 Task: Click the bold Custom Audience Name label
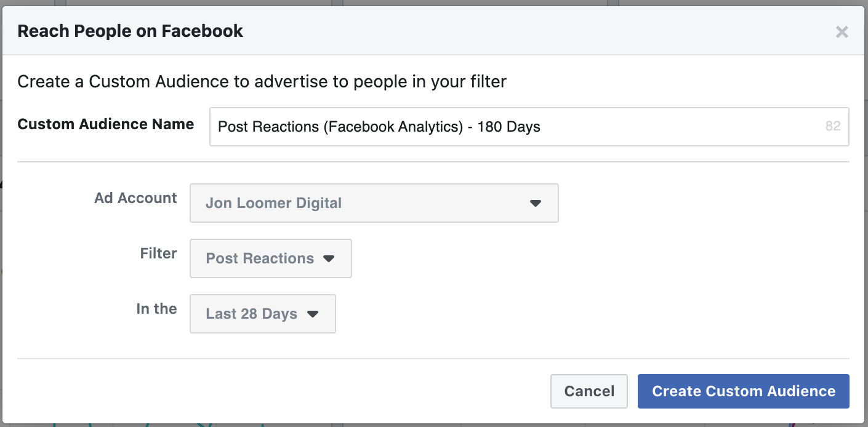106,124
